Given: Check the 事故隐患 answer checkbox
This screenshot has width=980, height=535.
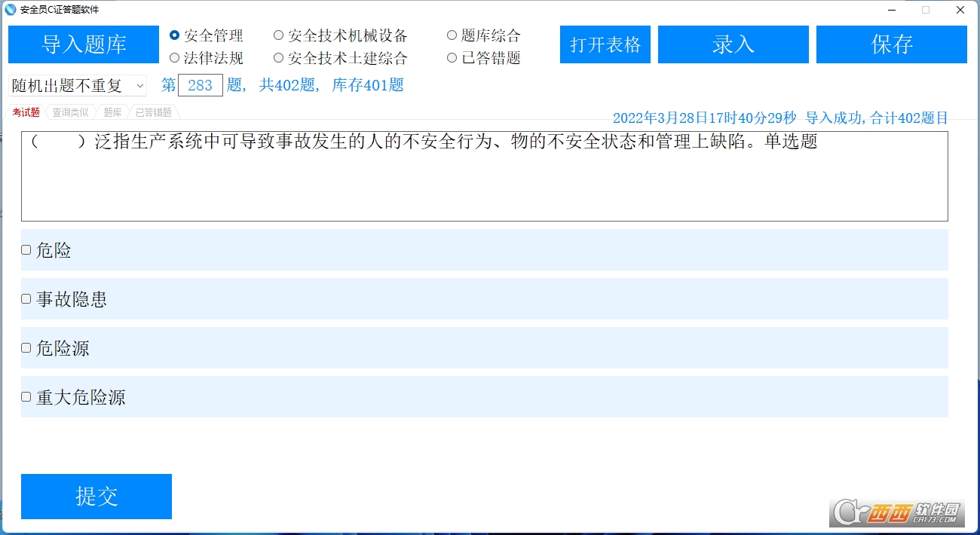Looking at the screenshot, I should pos(26,299).
